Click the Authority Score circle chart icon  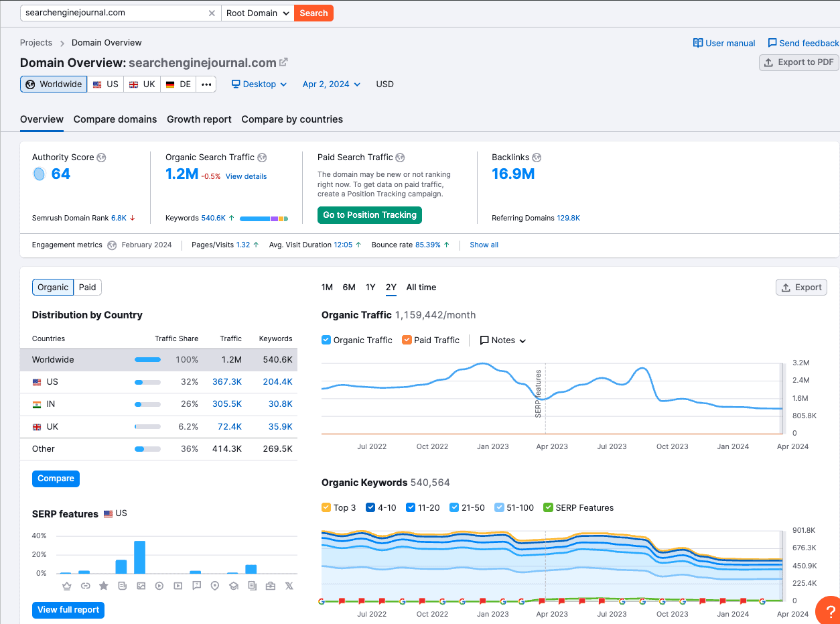click(x=39, y=174)
